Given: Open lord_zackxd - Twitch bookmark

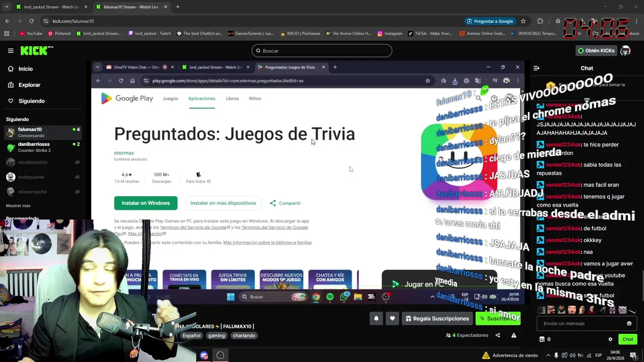Looking at the screenshot, I should (149, 34).
